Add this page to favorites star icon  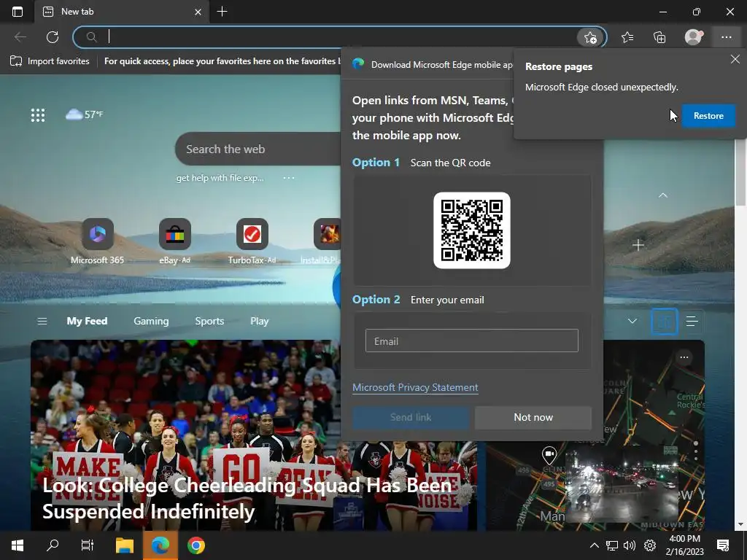tap(590, 37)
